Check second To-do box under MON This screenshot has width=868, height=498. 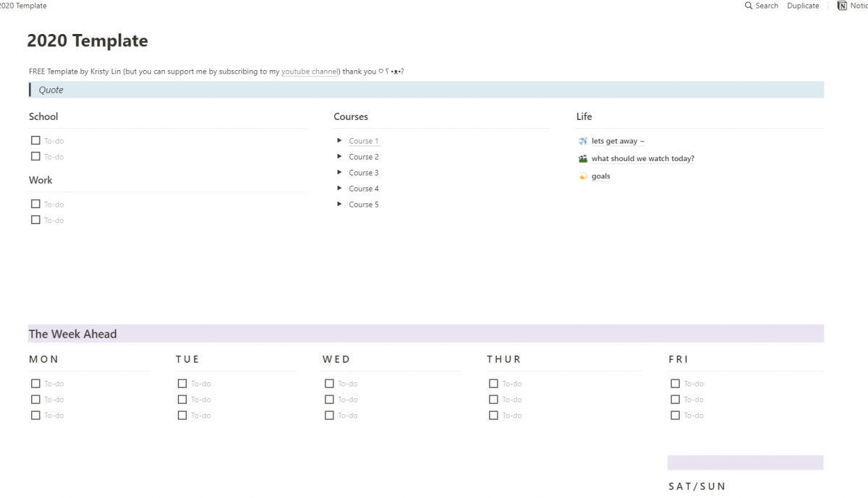tap(35, 399)
